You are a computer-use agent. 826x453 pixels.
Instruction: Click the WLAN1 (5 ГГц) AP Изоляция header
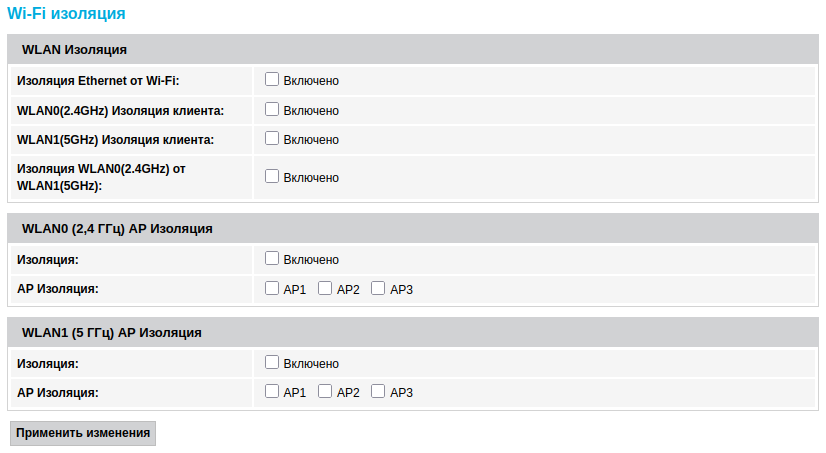(112, 333)
